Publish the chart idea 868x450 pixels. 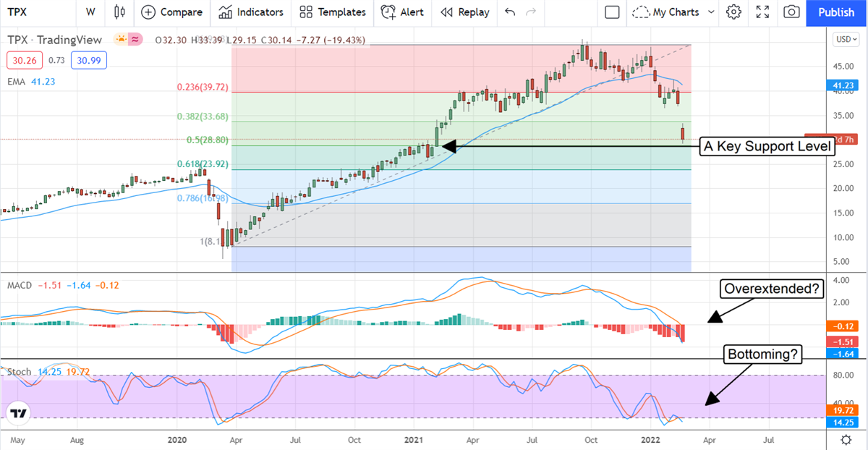835,12
